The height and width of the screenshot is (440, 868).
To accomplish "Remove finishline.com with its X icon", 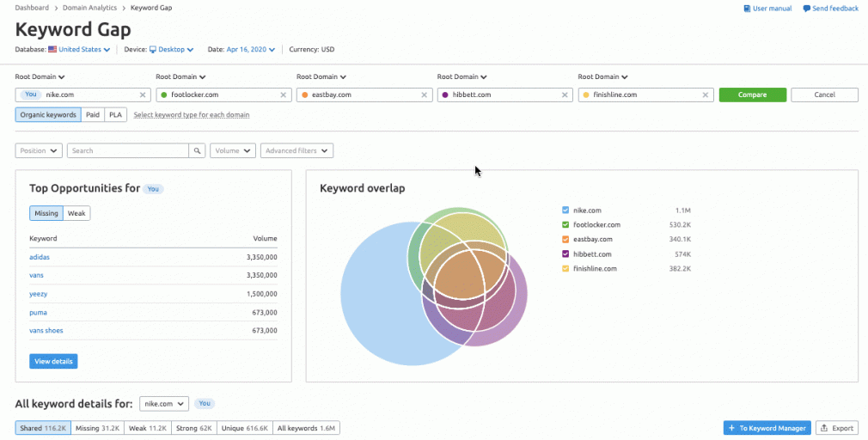I will (x=706, y=95).
